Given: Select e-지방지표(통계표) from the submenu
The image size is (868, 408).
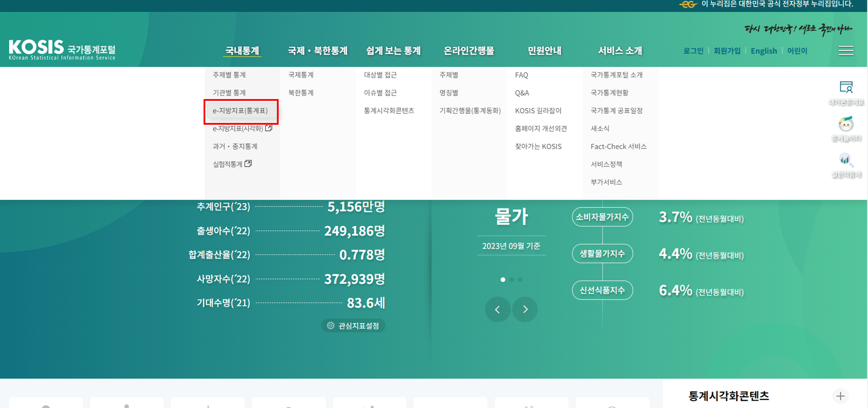Looking at the screenshot, I should click(x=241, y=111).
